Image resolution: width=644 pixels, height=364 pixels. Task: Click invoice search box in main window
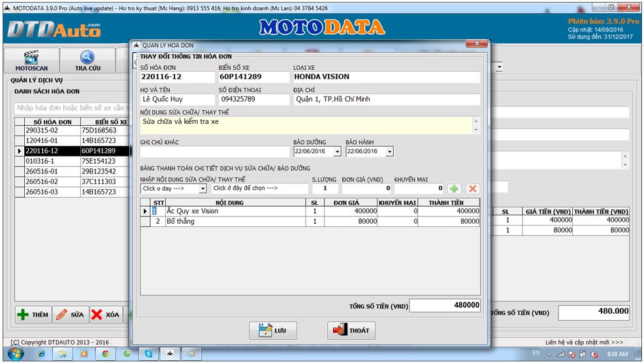pyautogui.click(x=72, y=108)
